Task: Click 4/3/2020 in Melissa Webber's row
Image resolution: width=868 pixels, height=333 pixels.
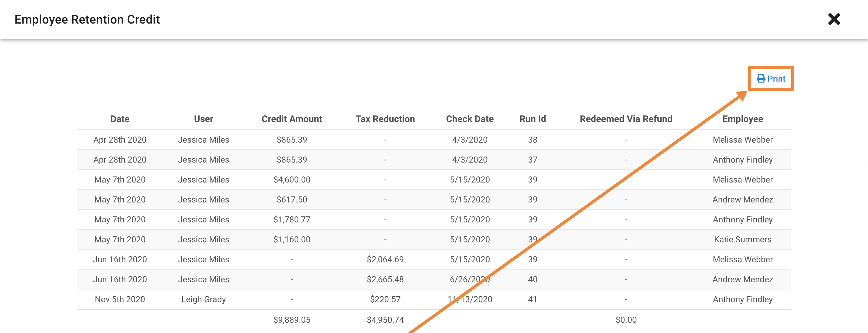Action: click(x=470, y=140)
